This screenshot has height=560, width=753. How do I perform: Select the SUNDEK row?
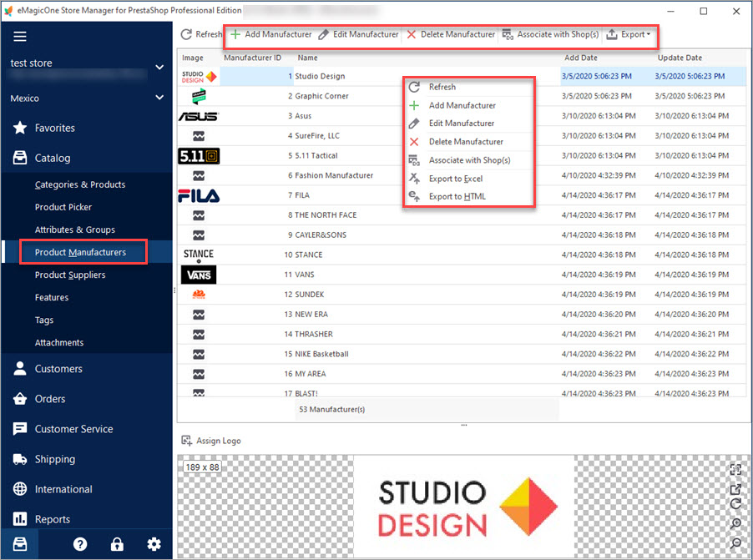pyautogui.click(x=462, y=295)
